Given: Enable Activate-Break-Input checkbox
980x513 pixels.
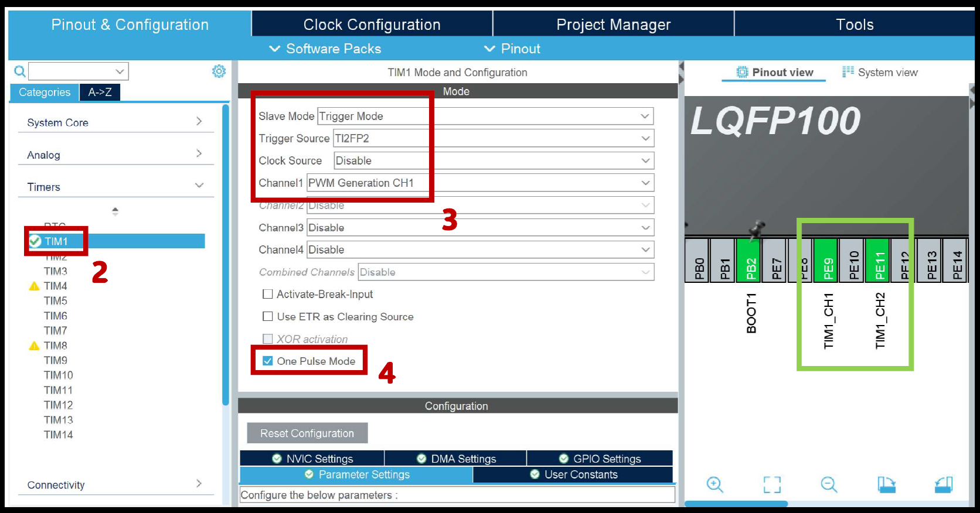Looking at the screenshot, I should (x=268, y=294).
